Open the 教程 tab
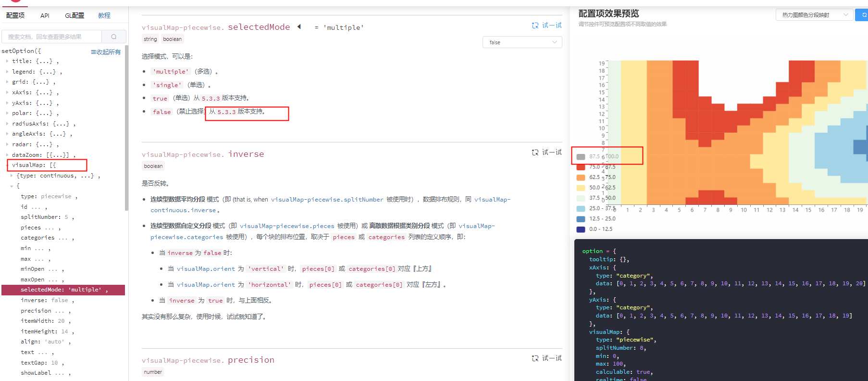868x381 pixels. [x=104, y=16]
